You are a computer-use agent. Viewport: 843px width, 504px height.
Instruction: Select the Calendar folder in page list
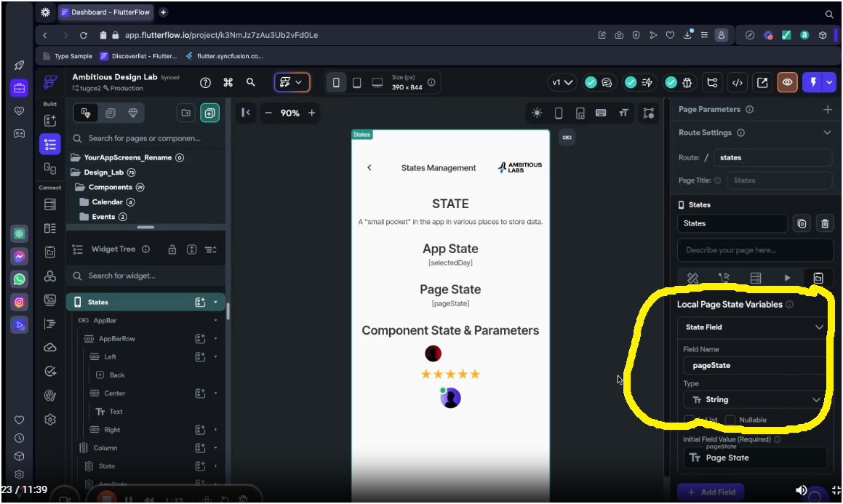click(112, 202)
